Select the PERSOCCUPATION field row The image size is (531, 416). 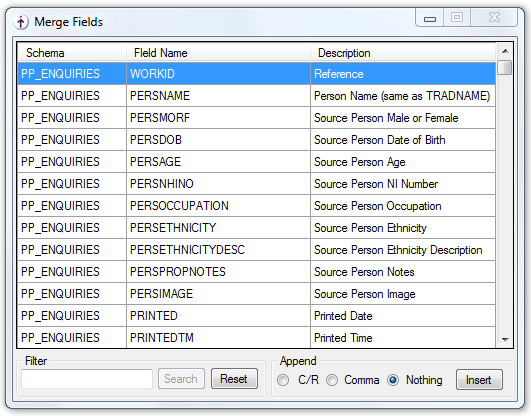tap(257, 206)
